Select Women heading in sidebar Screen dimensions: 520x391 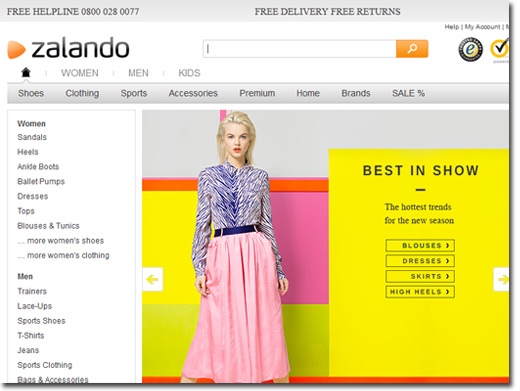(x=31, y=124)
